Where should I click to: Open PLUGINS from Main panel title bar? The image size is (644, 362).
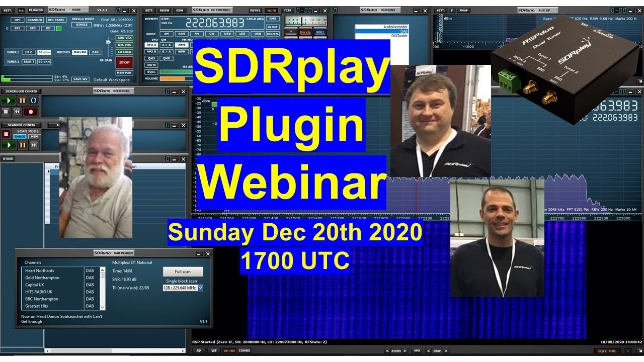click(35, 10)
